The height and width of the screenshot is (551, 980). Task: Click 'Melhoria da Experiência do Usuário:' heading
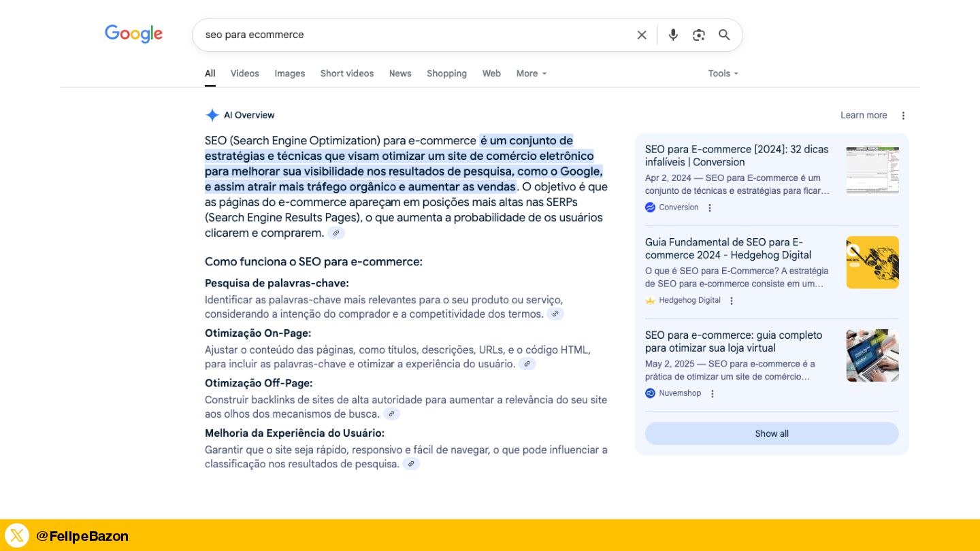[295, 433]
